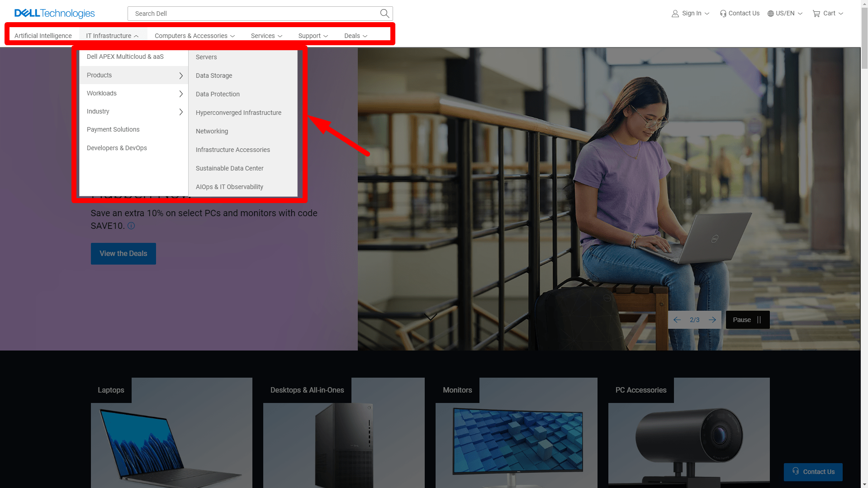Screen dimensions: 868x488
Task: Go to next carousel slide arrow
Action: click(712, 320)
